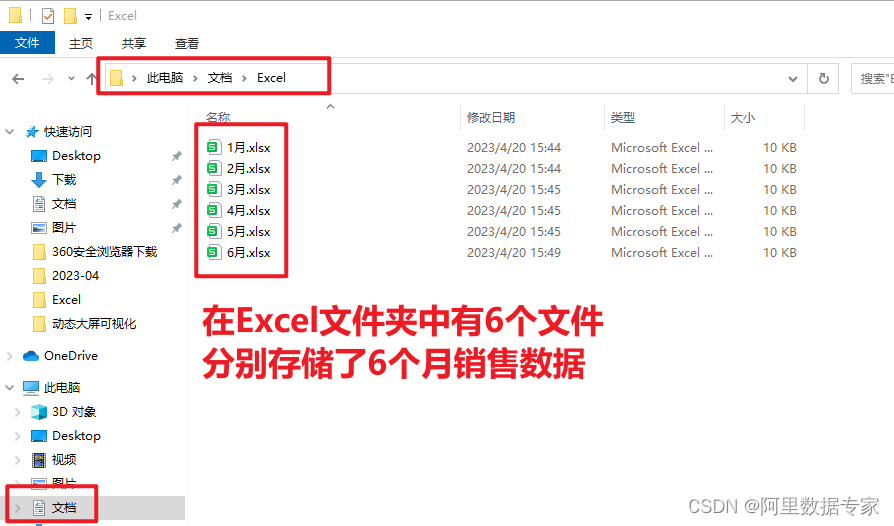This screenshot has height=526, width=894.
Task: Select the 6月.xlsx file icon
Action: point(213,252)
